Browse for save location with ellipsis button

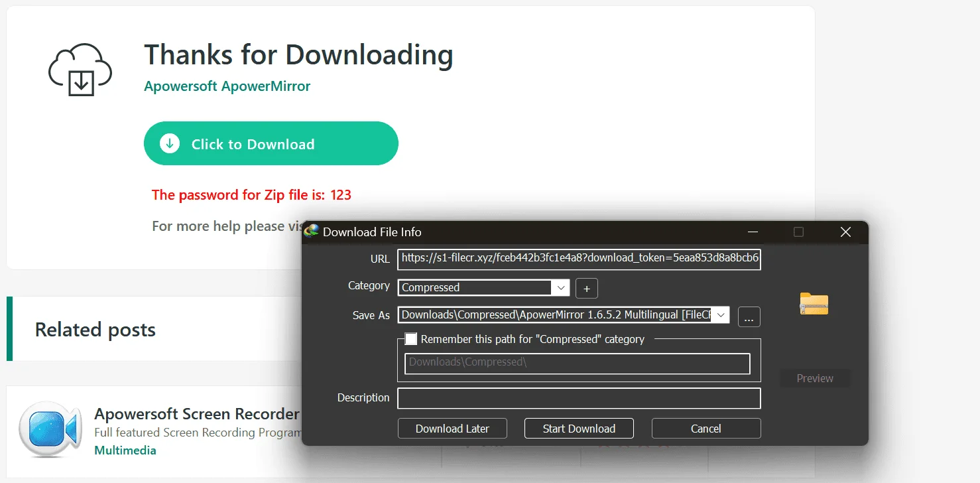(749, 317)
